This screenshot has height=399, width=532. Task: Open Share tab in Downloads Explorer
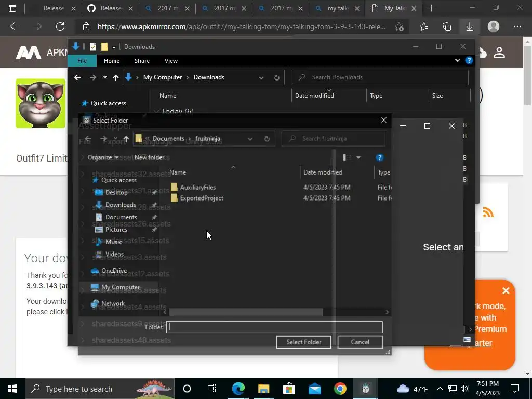tap(142, 61)
